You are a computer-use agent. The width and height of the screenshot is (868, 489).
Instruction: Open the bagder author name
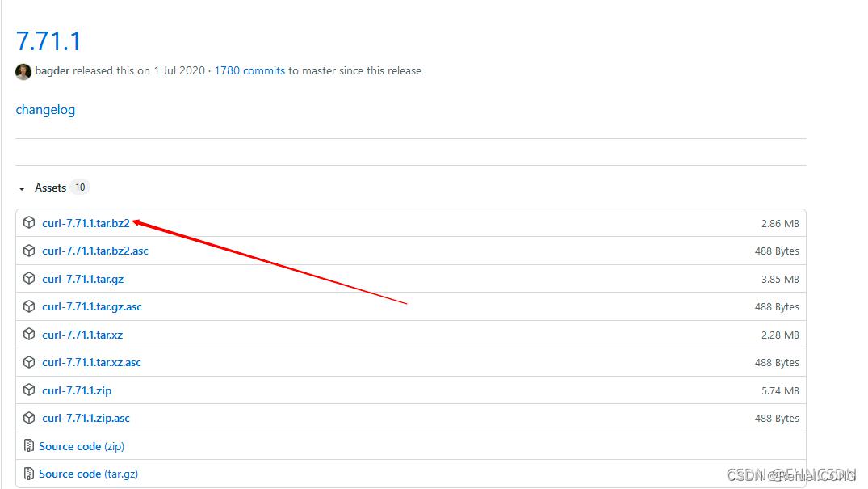click(52, 71)
